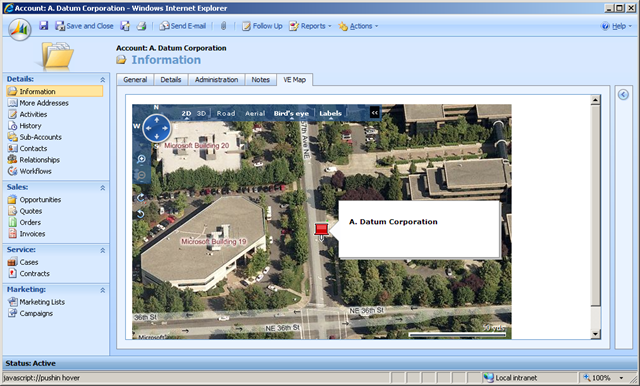Screen dimensions: 640x386
Task: Switch to the Notes tab
Action: click(260, 80)
